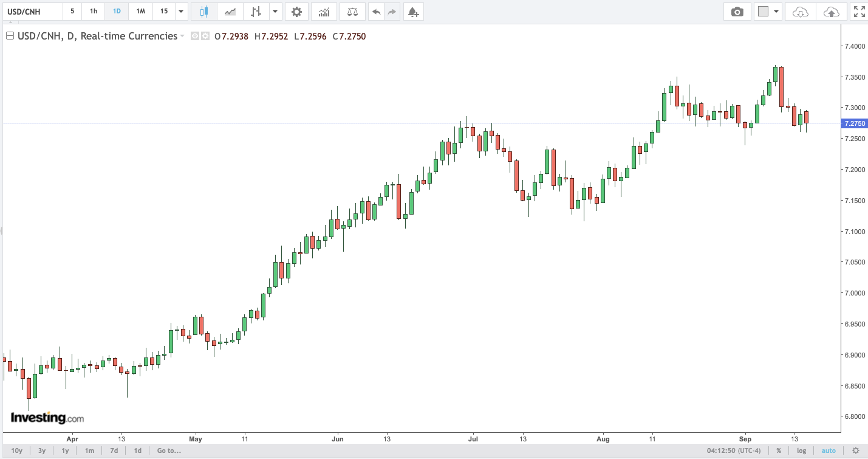Redo chart action arrow
The image size is (868, 459).
tap(392, 12)
